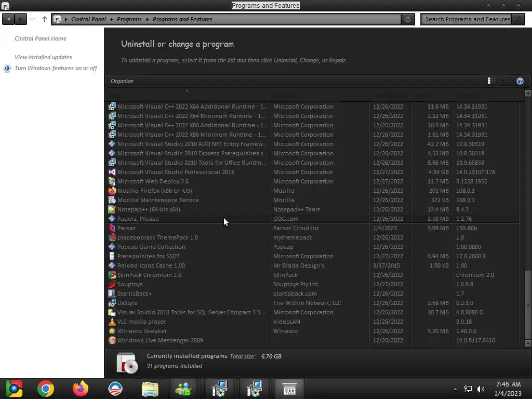Select Mozilla Firefox icon in list
This screenshot has width=532, height=399.
pos(112,191)
